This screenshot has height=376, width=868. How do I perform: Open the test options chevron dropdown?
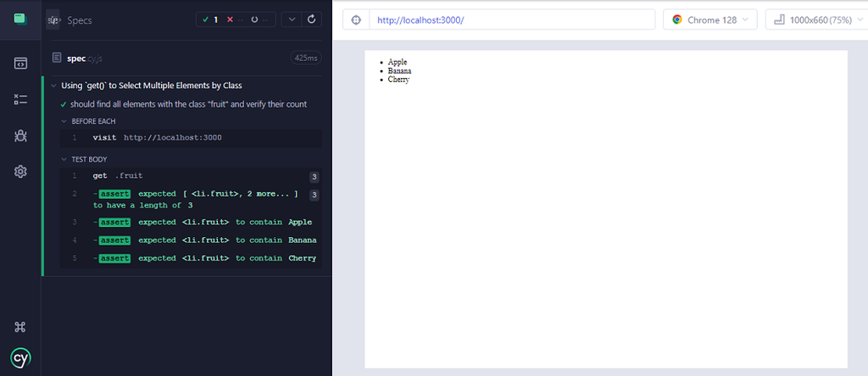click(292, 19)
